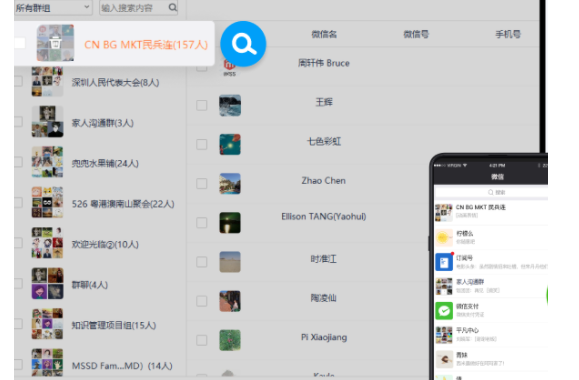Screen dimensions: 579x380
Task: Click the 手机号 column header
Action: [508, 34]
